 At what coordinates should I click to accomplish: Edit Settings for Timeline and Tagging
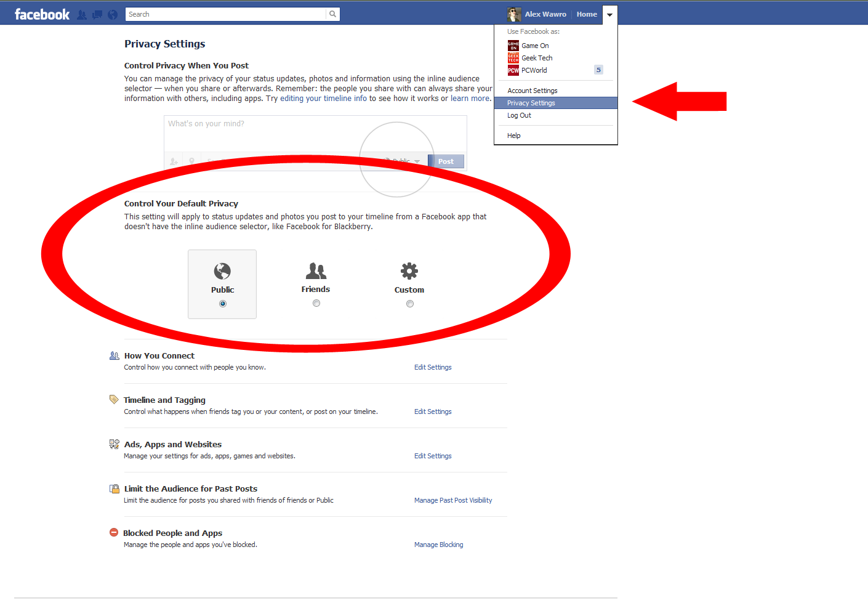pyautogui.click(x=433, y=411)
